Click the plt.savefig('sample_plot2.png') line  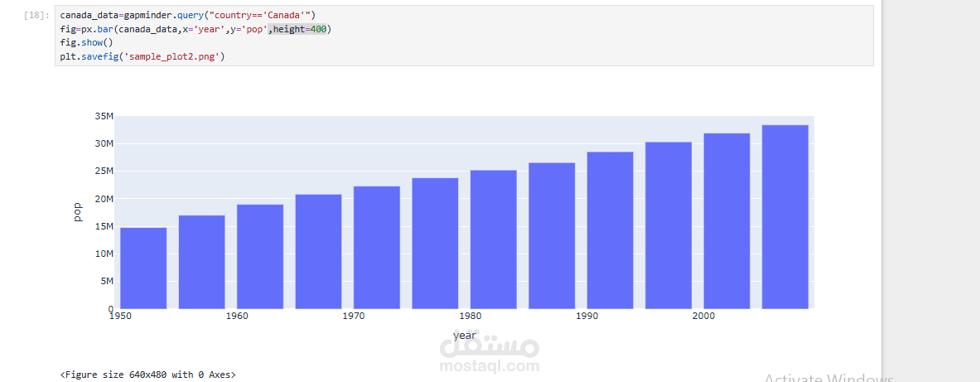pyautogui.click(x=142, y=57)
